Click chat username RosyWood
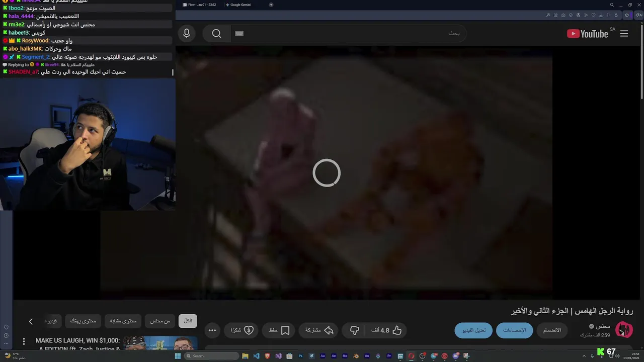The height and width of the screenshot is (362, 644). [35, 41]
